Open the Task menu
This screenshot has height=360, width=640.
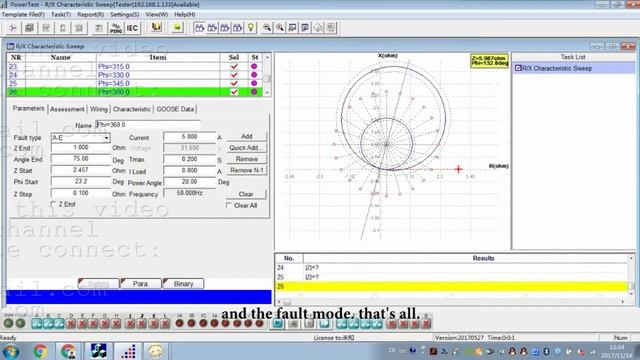[x=61, y=14]
